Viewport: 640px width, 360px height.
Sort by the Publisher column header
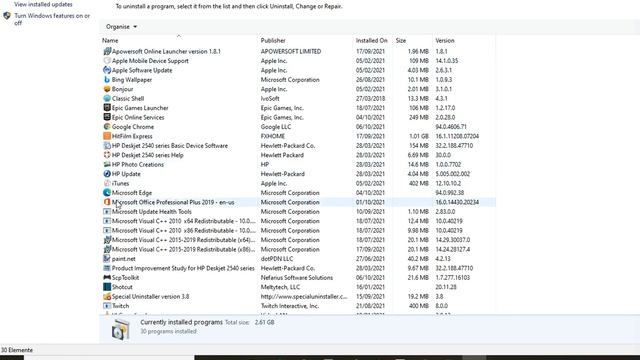point(273,40)
